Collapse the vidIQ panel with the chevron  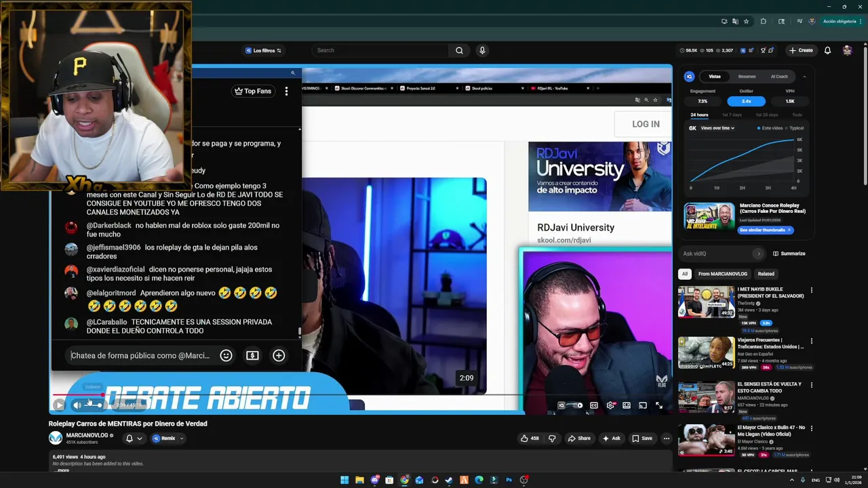pyautogui.click(x=804, y=77)
